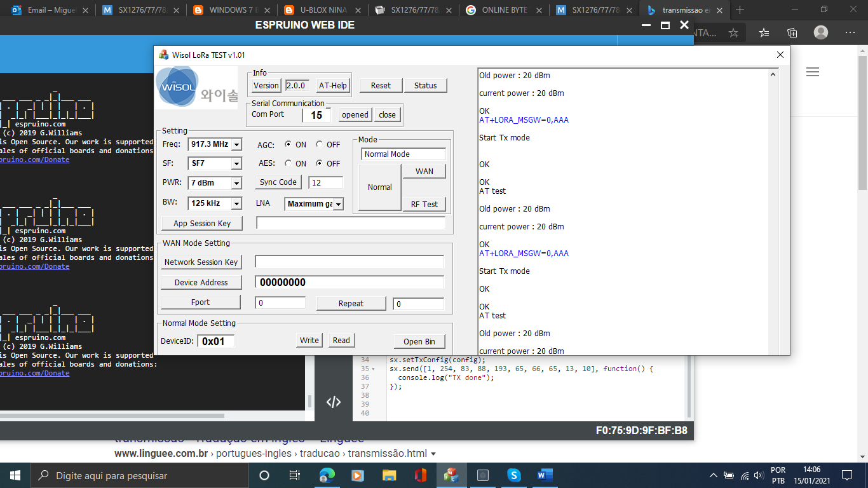Click the Fport button
This screenshot has height=488, width=868.
pyautogui.click(x=201, y=303)
